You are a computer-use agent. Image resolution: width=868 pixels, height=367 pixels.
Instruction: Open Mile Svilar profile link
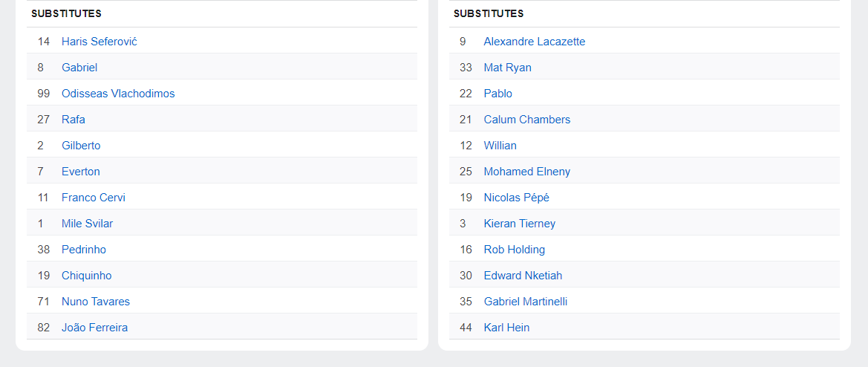88,224
